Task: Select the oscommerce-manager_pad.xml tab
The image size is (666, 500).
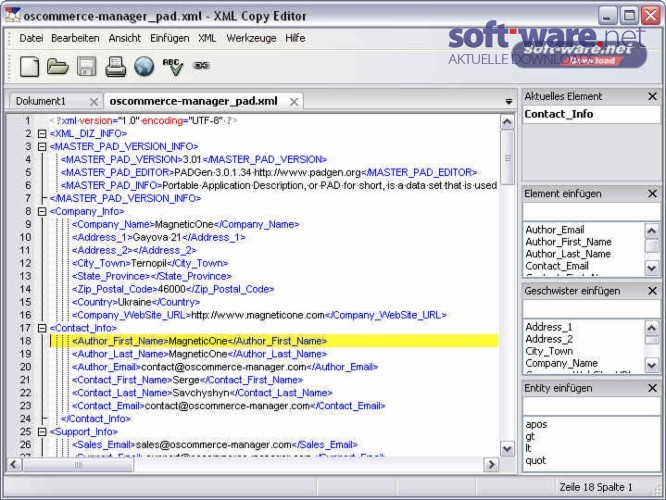Action: pos(193,101)
